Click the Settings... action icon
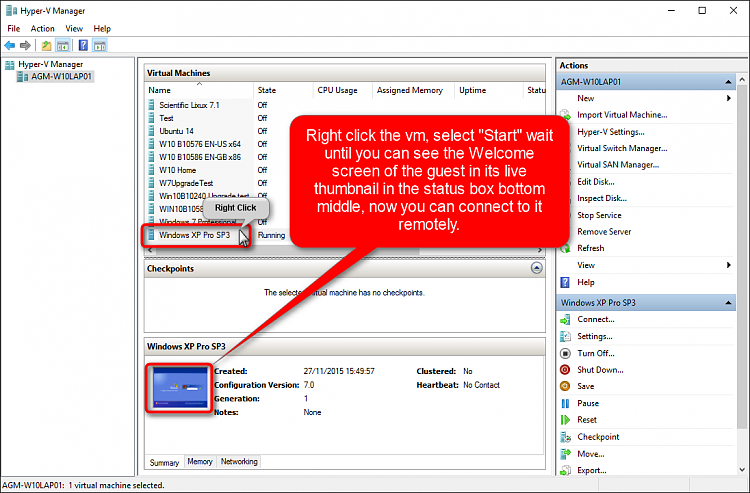 tap(565, 336)
